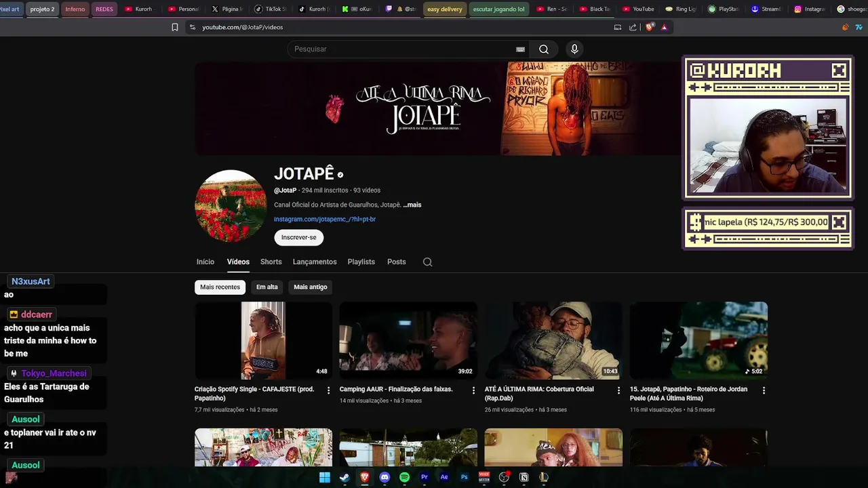868x488 pixels.
Task: Go to the channel Início tab
Action: click(205, 262)
